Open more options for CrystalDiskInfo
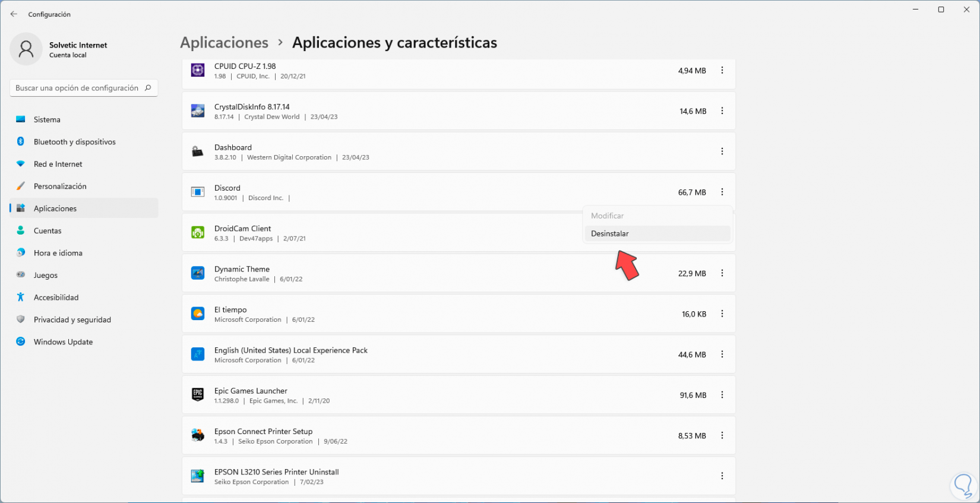Image resolution: width=980 pixels, height=503 pixels. 722,111
